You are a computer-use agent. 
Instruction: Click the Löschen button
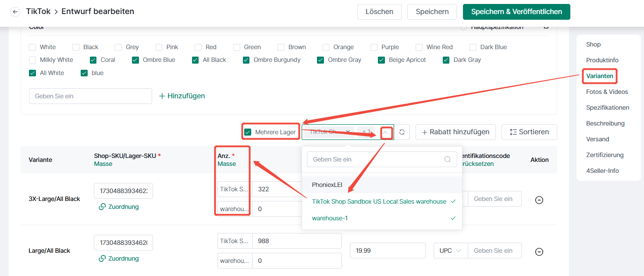point(380,12)
